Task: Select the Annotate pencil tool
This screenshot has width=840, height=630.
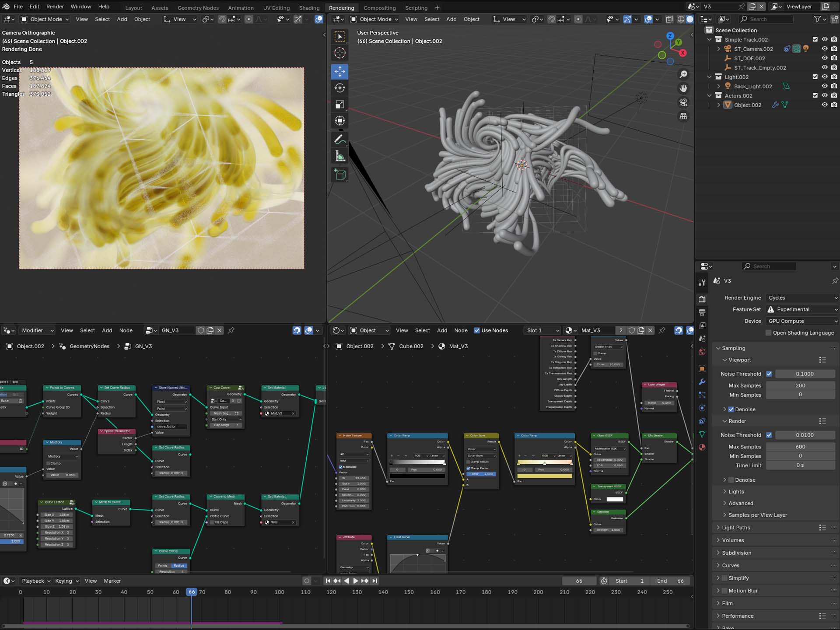Action: point(340,140)
